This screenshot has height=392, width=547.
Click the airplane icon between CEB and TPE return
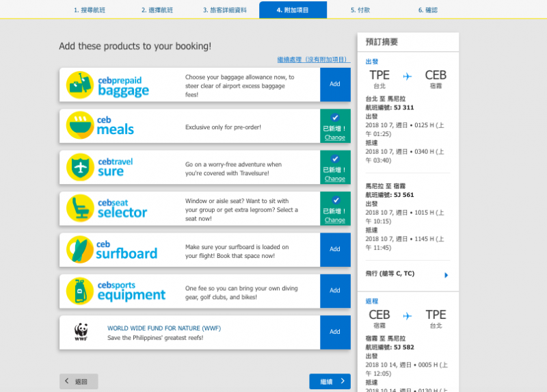(x=407, y=316)
